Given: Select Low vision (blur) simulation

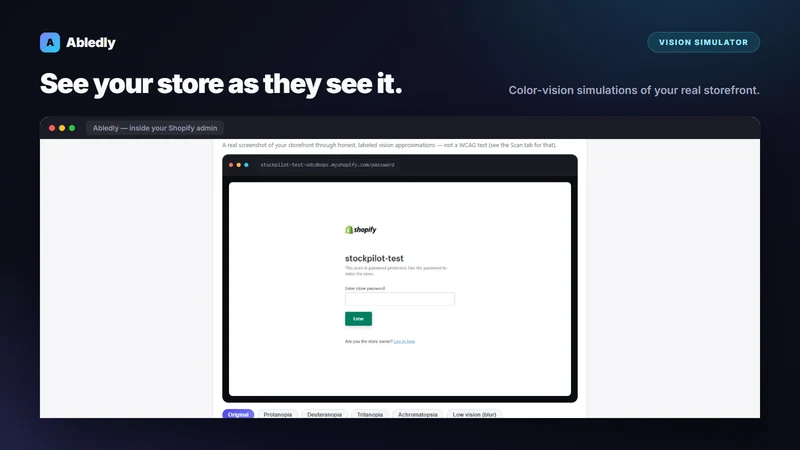Looking at the screenshot, I should (x=474, y=414).
